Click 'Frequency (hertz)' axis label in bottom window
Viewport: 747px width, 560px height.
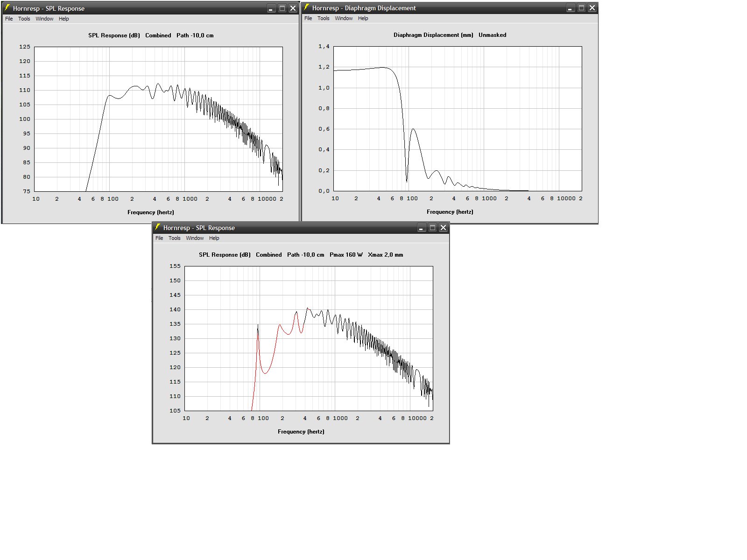tap(301, 432)
